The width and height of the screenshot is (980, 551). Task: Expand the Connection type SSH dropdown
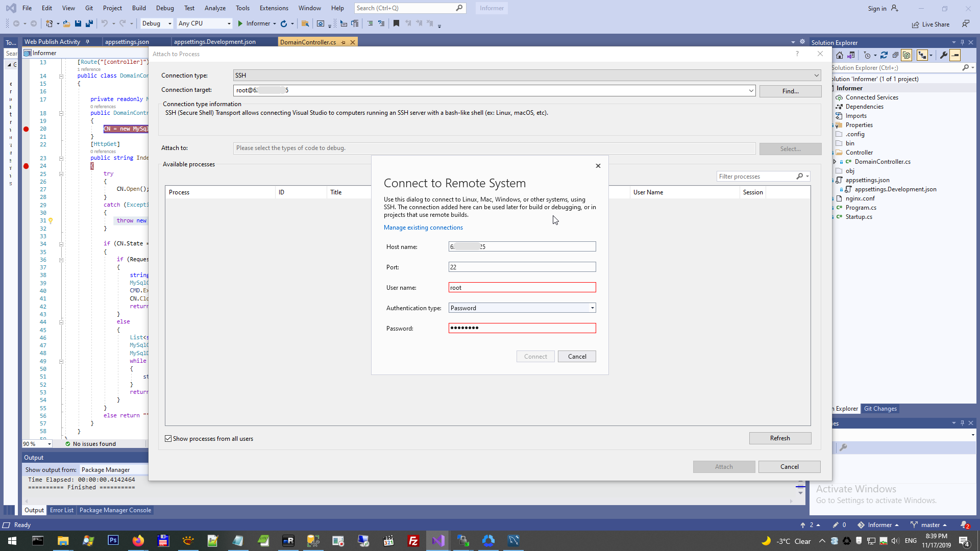pos(816,76)
